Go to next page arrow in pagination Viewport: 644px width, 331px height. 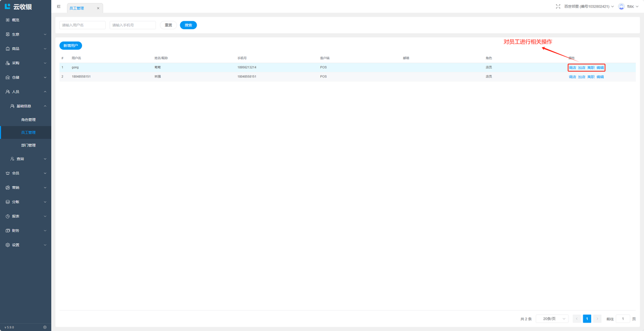[x=597, y=319]
